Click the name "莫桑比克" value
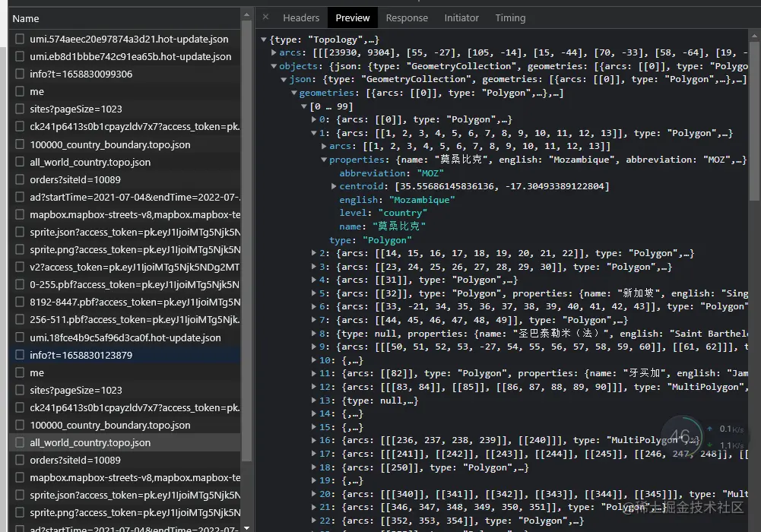 pos(399,226)
